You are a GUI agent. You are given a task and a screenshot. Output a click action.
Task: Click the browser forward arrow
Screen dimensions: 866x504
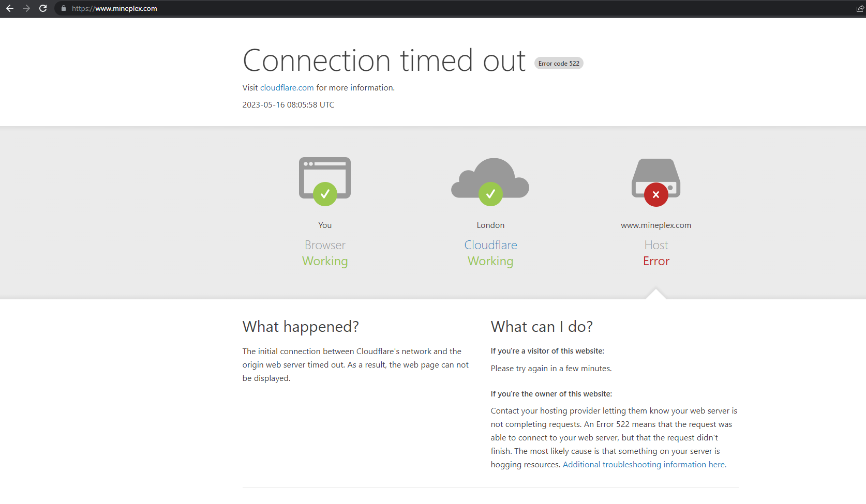pyautogui.click(x=26, y=8)
